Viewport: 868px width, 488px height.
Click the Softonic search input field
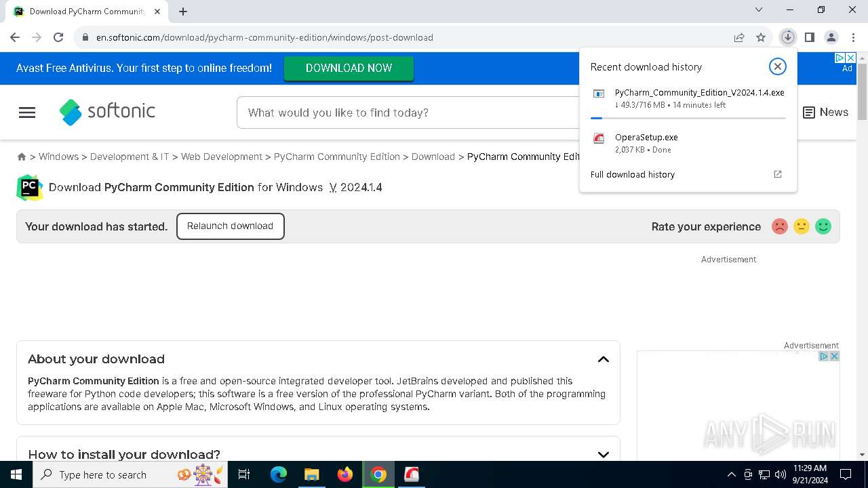point(408,113)
